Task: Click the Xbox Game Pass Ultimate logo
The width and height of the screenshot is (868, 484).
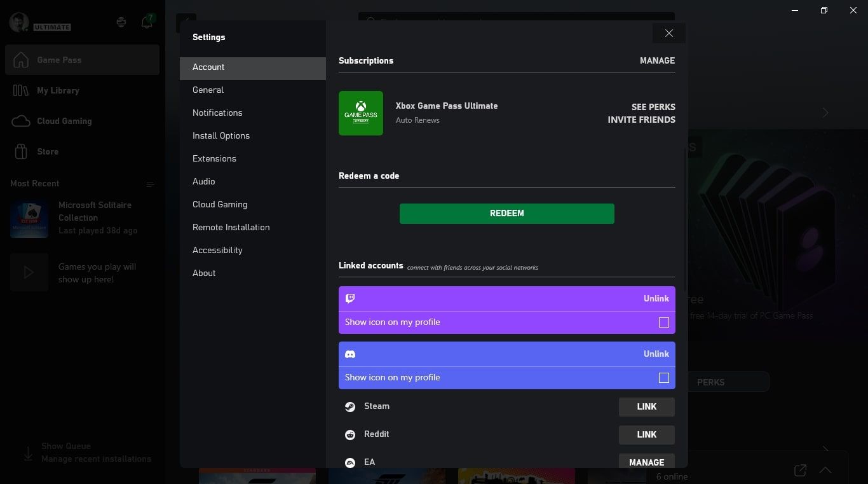Action: click(360, 113)
